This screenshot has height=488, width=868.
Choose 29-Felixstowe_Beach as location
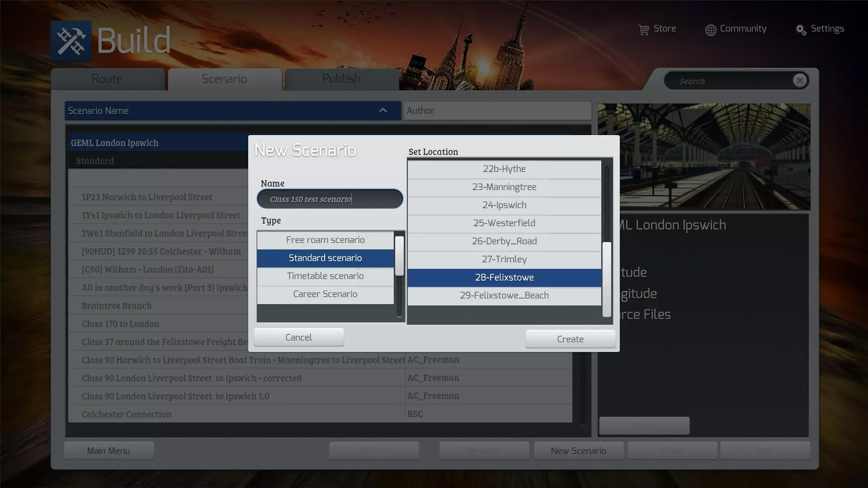click(x=504, y=296)
